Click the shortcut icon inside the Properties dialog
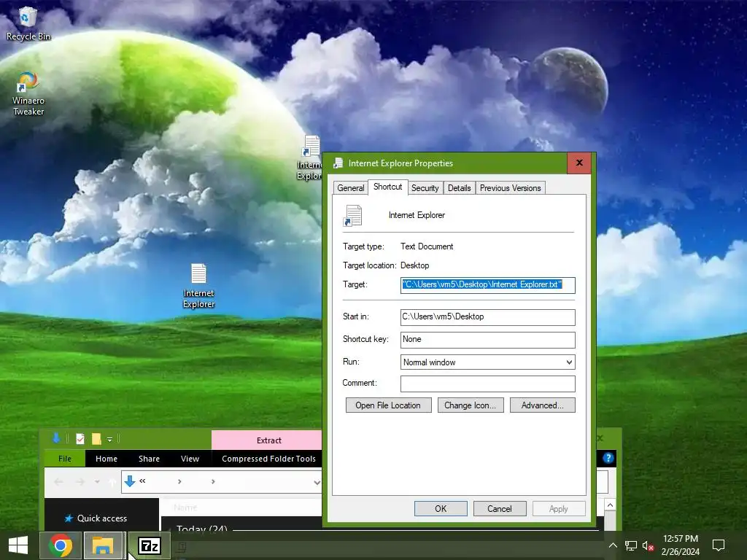 click(x=352, y=215)
